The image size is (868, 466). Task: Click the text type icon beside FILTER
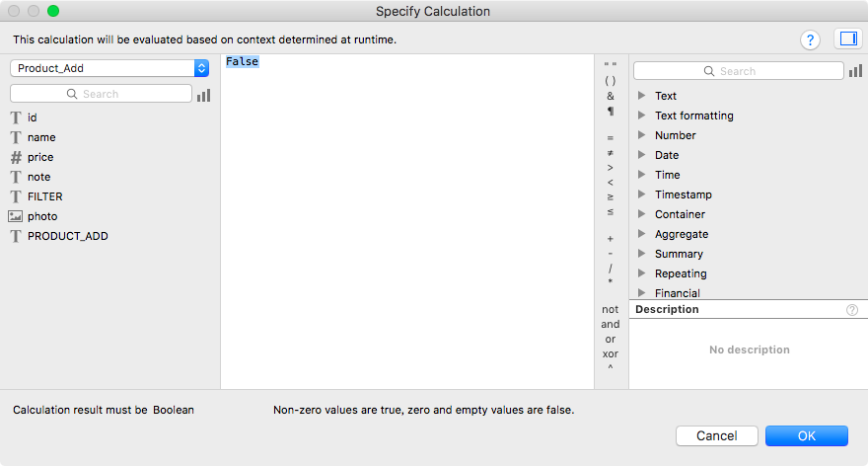tap(16, 196)
